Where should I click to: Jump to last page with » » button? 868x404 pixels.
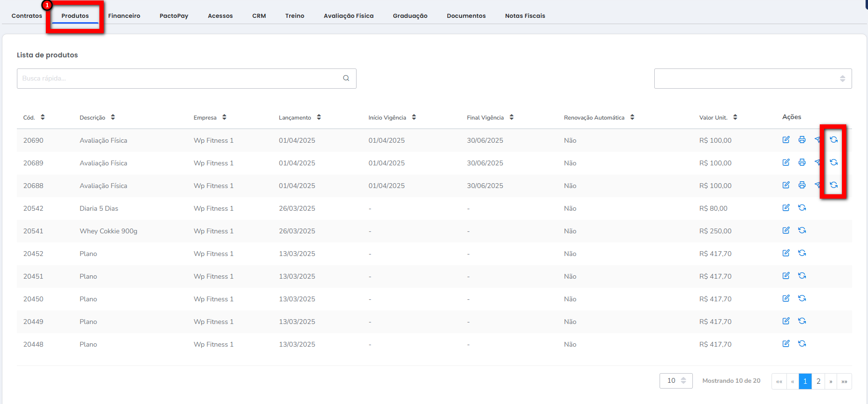(x=844, y=381)
